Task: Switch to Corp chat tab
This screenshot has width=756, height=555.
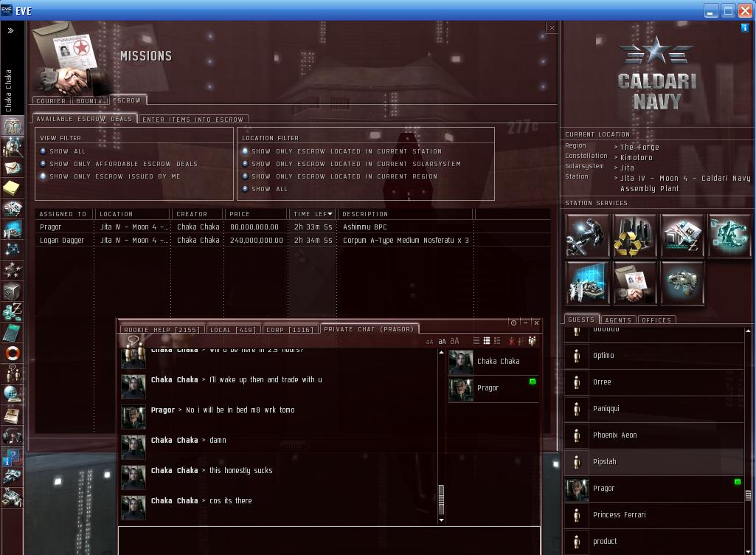Action: point(290,330)
